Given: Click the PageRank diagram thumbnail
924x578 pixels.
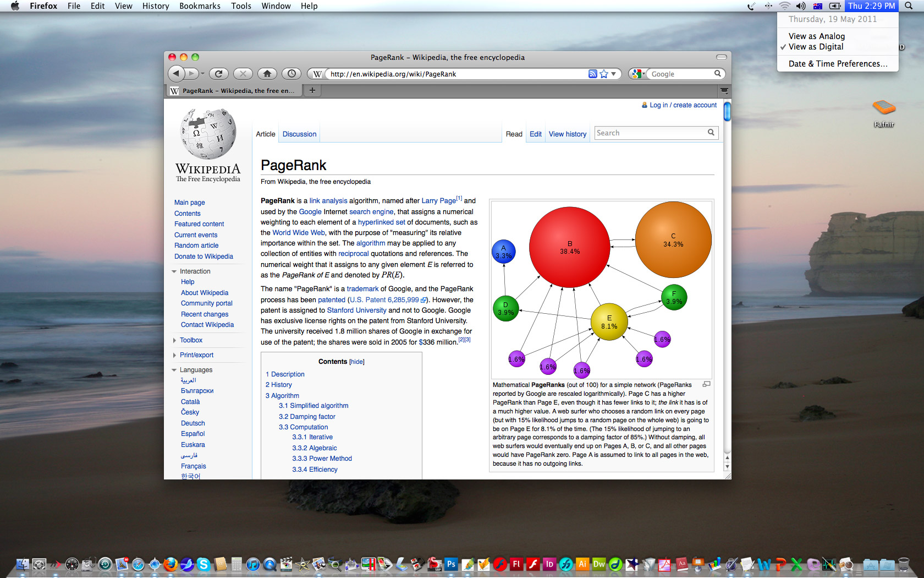Looking at the screenshot, I should [601, 290].
